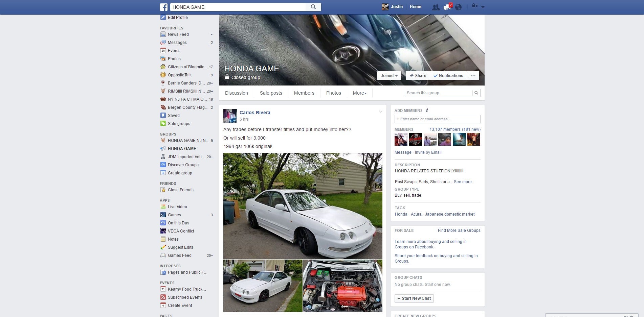This screenshot has height=317, width=644.
Task: Open Live Video app
Action: (x=177, y=207)
